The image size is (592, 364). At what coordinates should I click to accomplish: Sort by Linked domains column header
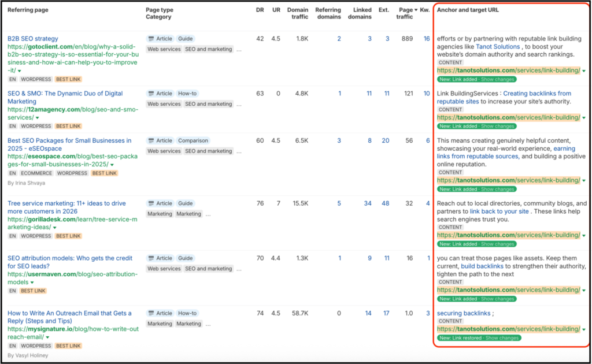pyautogui.click(x=360, y=13)
